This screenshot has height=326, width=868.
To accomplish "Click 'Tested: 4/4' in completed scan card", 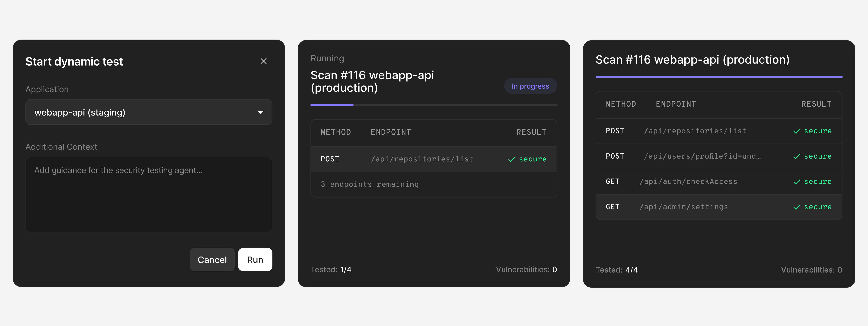I will (x=616, y=270).
